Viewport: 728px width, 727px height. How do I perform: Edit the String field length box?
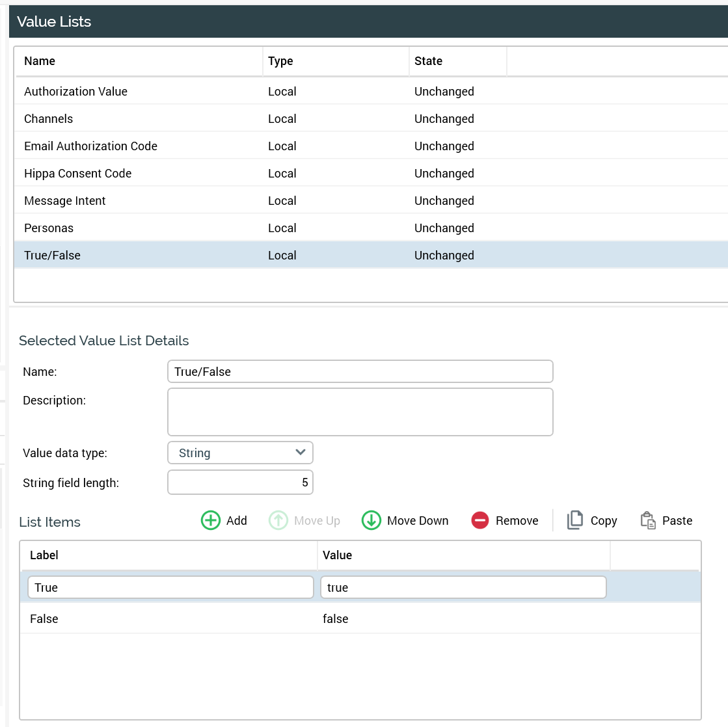pyautogui.click(x=240, y=482)
